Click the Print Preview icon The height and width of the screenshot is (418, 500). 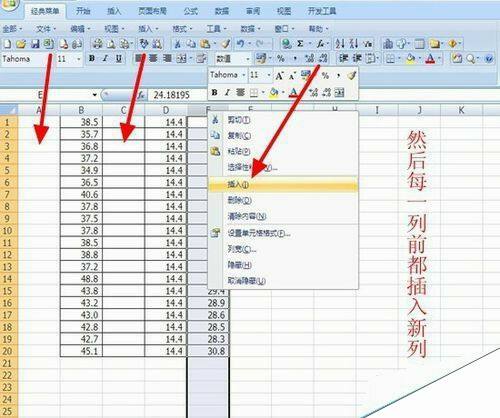click(x=111, y=44)
